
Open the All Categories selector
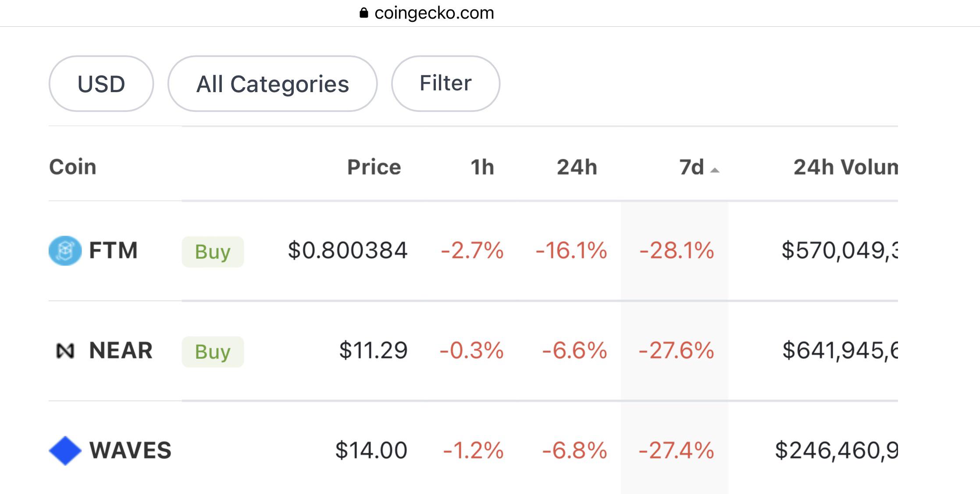pos(273,84)
